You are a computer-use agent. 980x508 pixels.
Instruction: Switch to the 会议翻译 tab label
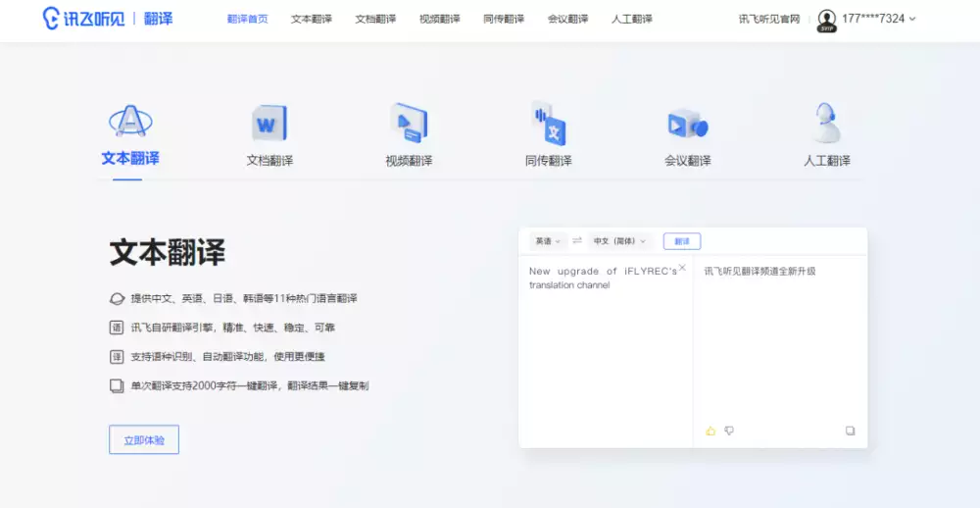688,161
